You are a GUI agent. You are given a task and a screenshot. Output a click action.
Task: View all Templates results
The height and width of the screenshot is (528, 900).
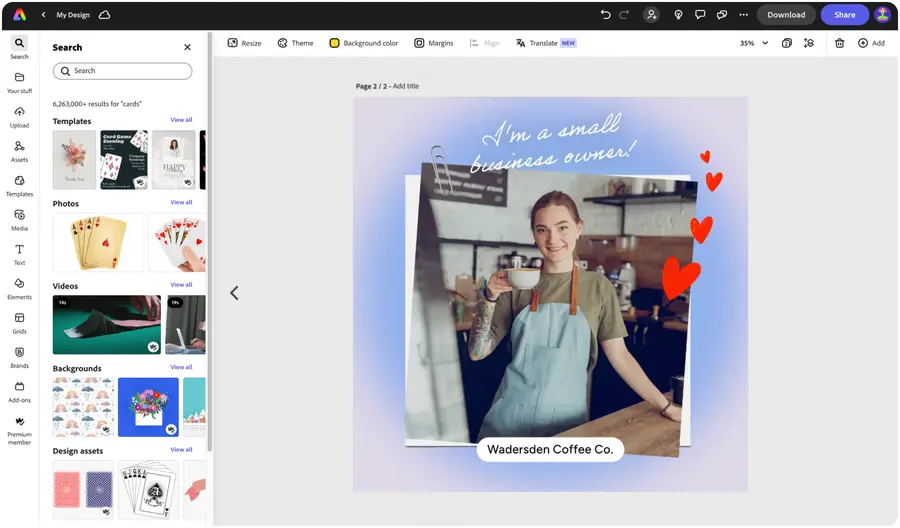pyautogui.click(x=181, y=120)
